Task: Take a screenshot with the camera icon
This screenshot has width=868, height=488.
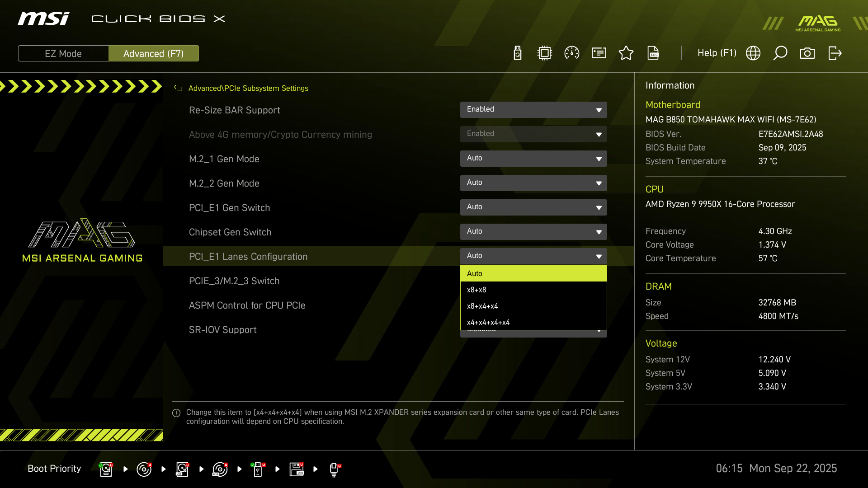Action: (x=807, y=53)
